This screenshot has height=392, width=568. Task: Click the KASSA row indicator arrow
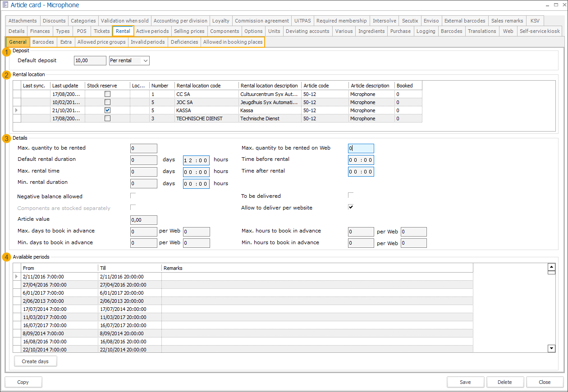click(17, 110)
